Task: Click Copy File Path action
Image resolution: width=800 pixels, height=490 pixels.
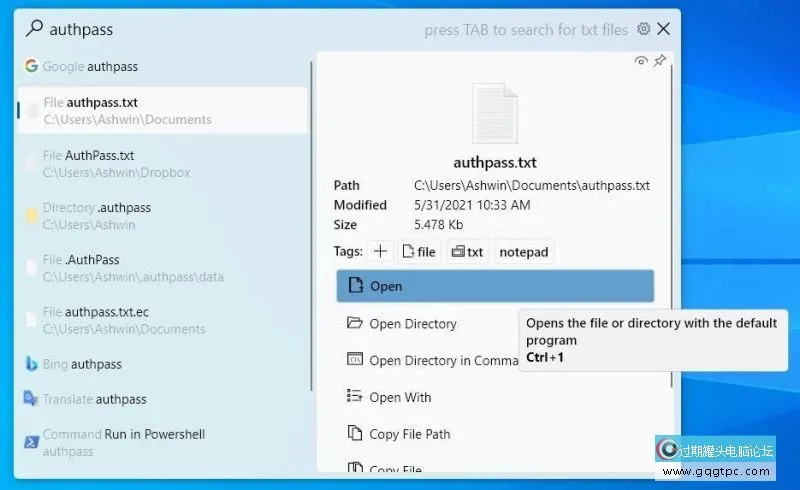Action: tap(409, 434)
